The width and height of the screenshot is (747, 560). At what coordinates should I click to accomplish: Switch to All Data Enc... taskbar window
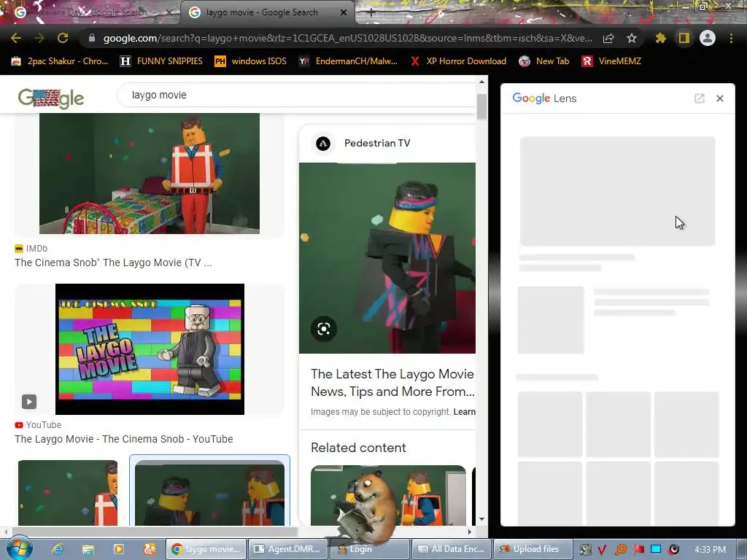coord(452,549)
